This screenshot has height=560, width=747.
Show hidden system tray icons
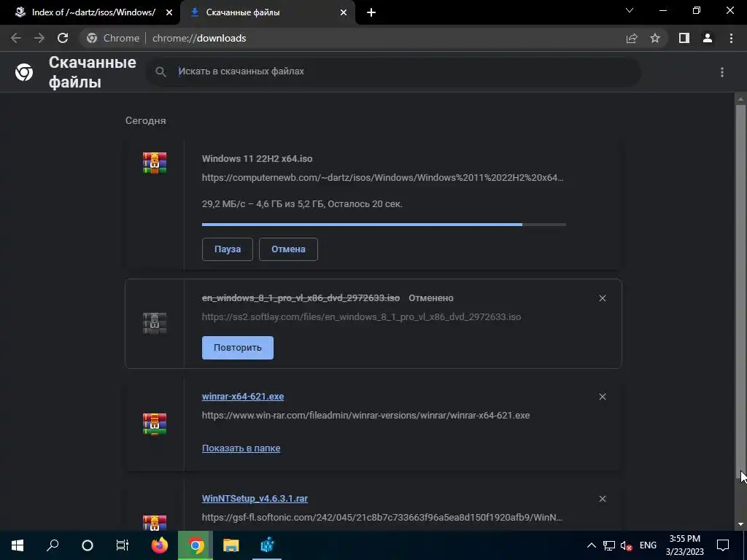pos(591,545)
